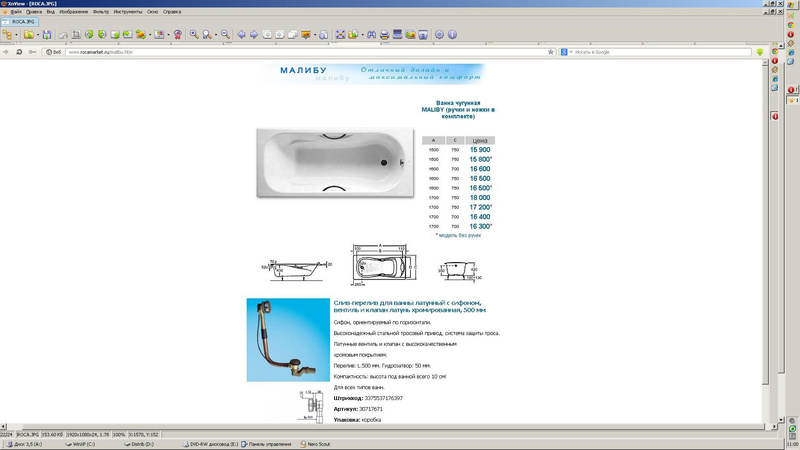This screenshot has height=450, width=800.
Task: Switch to the ROCA.JPG tab
Action: (19, 22)
